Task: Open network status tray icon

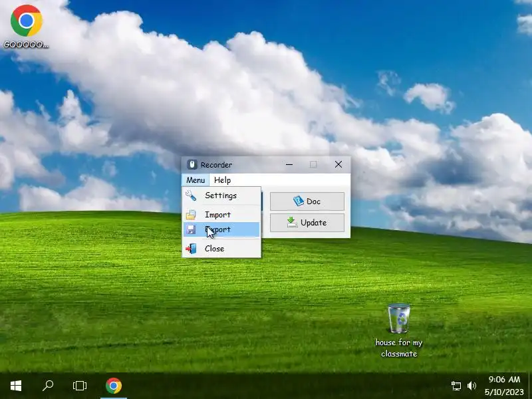Action: (x=456, y=386)
